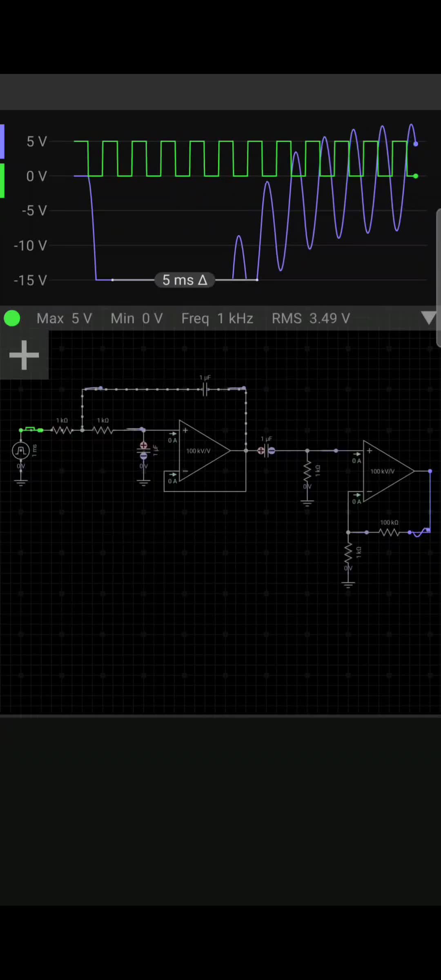Click the ground below the resistor after the coupling capacitor
Viewport: 441px width, 980px height.
click(x=307, y=503)
